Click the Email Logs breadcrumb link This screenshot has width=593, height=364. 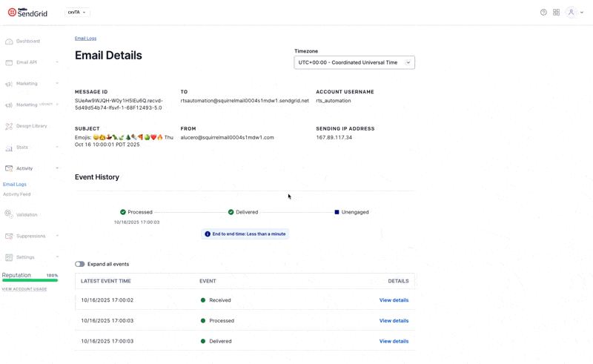pyautogui.click(x=85, y=39)
